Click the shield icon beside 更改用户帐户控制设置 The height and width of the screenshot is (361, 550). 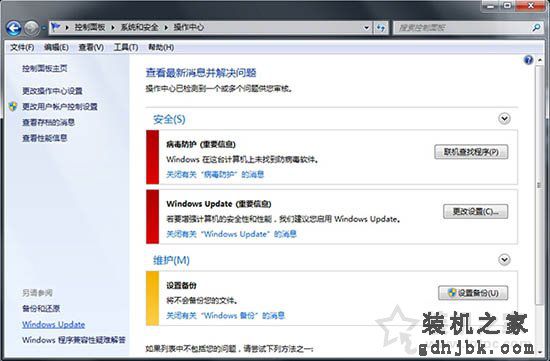pyautogui.click(x=13, y=106)
